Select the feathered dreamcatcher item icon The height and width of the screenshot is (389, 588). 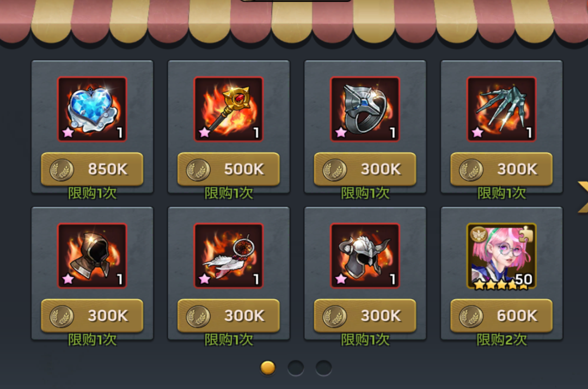pyautogui.click(x=228, y=256)
